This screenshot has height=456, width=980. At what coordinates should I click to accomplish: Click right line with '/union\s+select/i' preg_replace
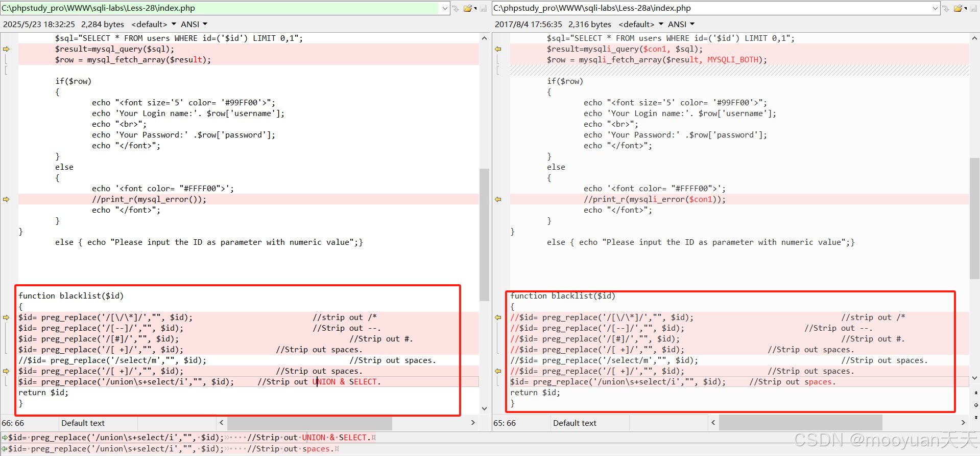point(673,382)
